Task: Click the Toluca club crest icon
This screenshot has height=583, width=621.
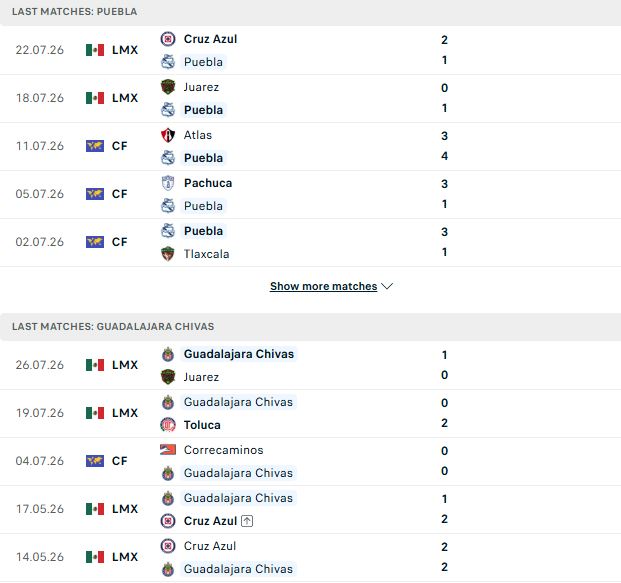Action: coord(168,425)
